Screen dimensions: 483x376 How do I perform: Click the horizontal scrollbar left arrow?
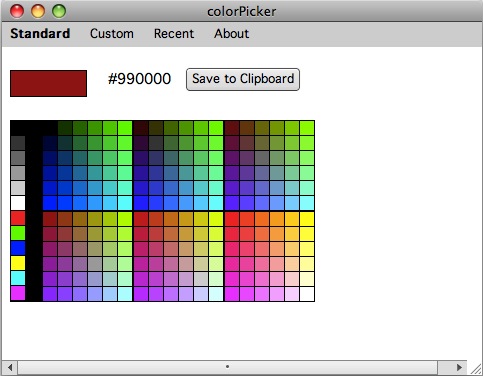pyautogui.click(x=10, y=367)
